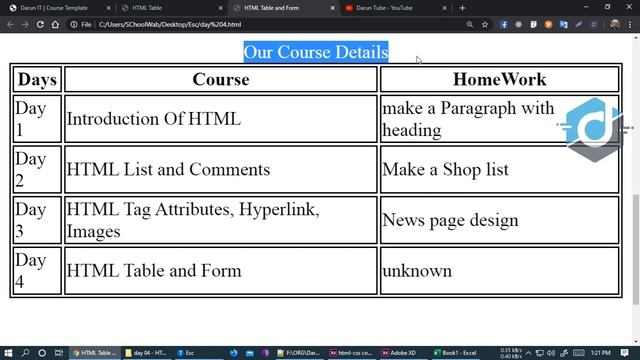Bookmark this page with the star icon
This screenshot has width=640, height=360.
click(485, 24)
